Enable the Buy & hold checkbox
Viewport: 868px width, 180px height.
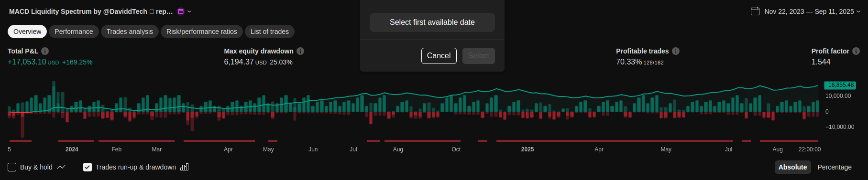(12, 167)
